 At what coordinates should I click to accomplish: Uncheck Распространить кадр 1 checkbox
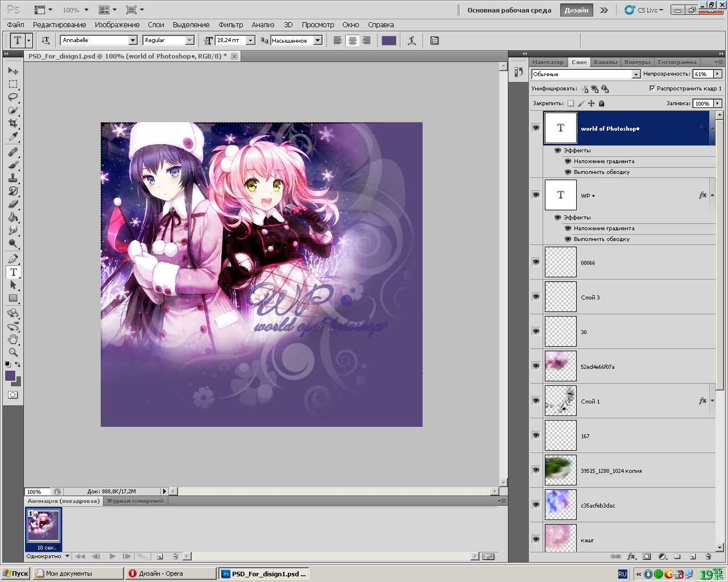pyautogui.click(x=652, y=88)
